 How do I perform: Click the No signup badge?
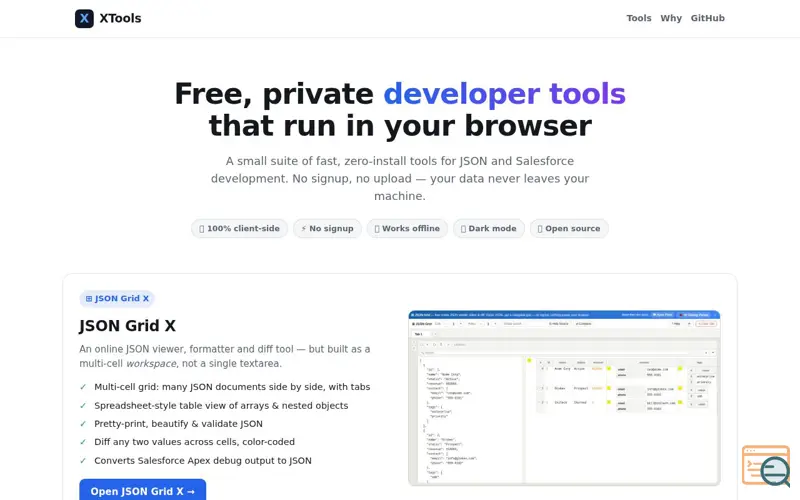pos(327,229)
